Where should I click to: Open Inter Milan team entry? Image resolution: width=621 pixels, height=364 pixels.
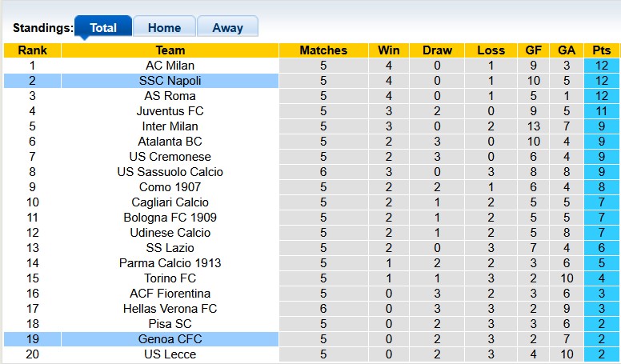click(x=170, y=126)
